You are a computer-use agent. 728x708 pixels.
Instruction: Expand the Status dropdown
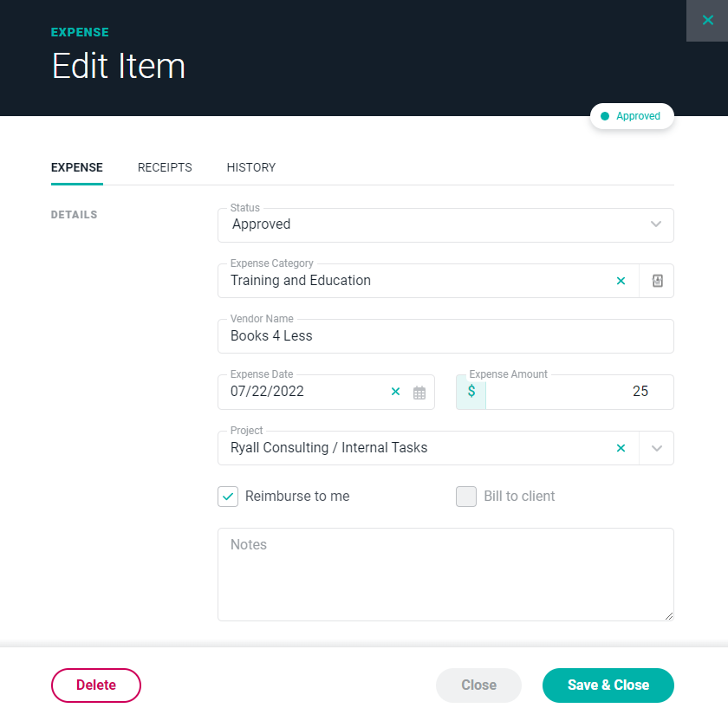tap(656, 224)
